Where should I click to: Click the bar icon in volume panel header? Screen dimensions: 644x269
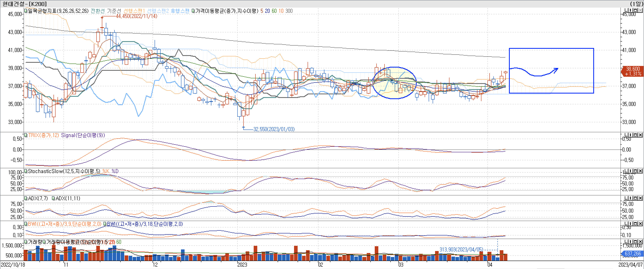(631, 242)
